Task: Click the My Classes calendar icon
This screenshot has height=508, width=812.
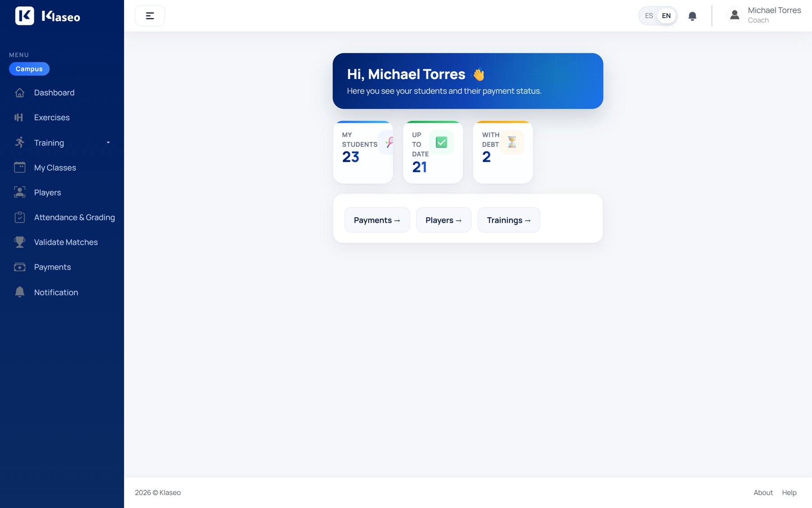Action: pyautogui.click(x=20, y=168)
